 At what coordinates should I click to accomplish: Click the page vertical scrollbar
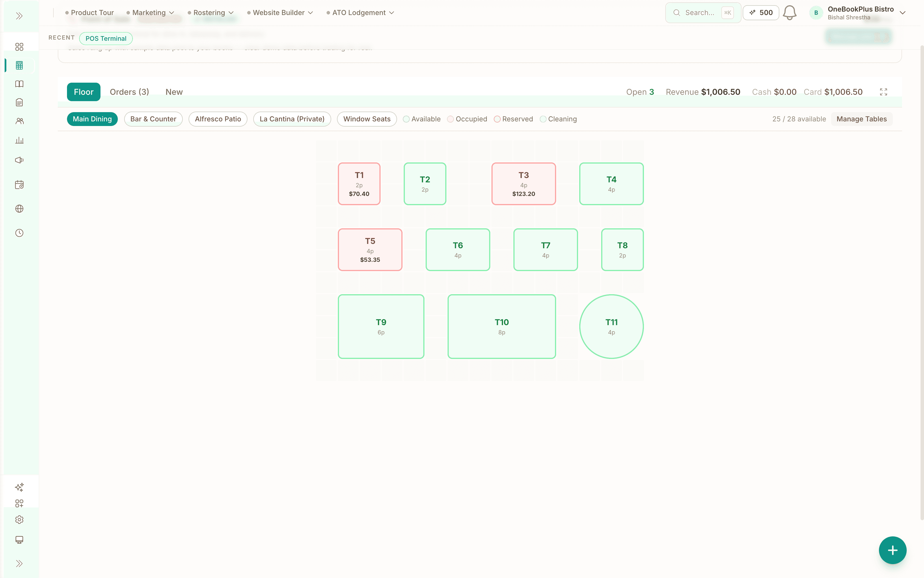click(922, 283)
